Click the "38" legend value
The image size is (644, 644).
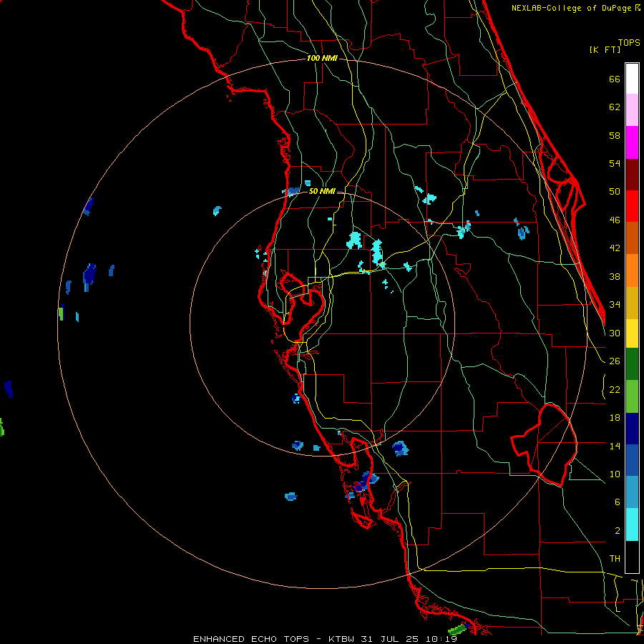pos(615,276)
